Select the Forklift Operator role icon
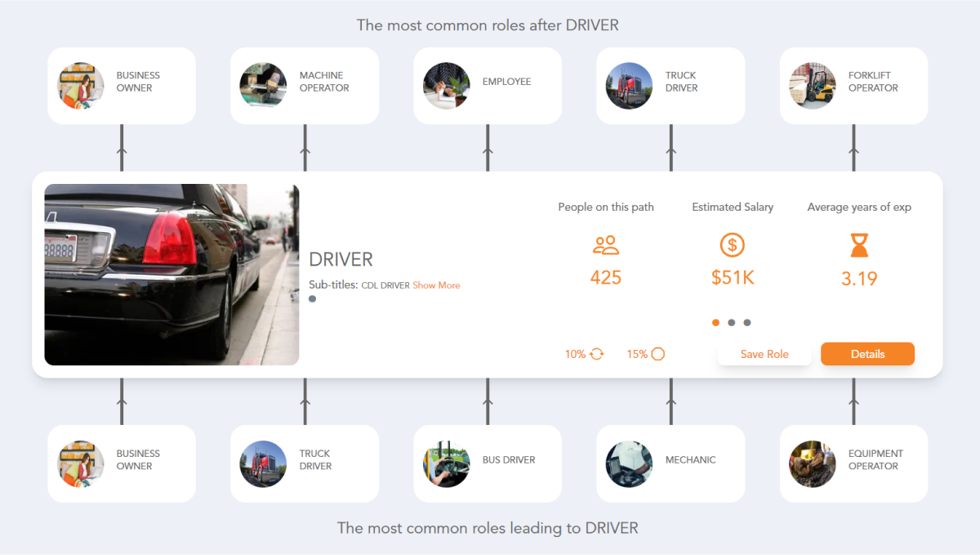 pyautogui.click(x=812, y=85)
